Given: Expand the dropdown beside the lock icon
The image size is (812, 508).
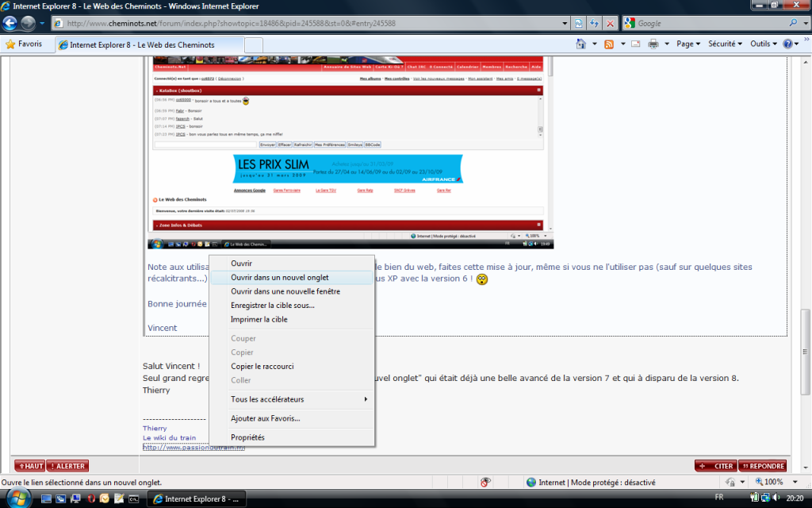Looking at the screenshot, I should pos(742,483).
